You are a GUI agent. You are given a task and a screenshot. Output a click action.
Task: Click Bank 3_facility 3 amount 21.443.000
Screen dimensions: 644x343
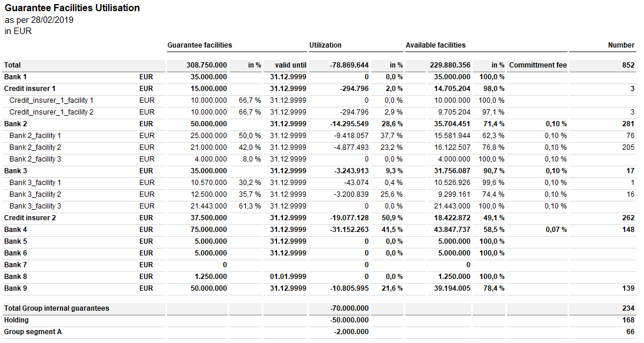(209, 206)
